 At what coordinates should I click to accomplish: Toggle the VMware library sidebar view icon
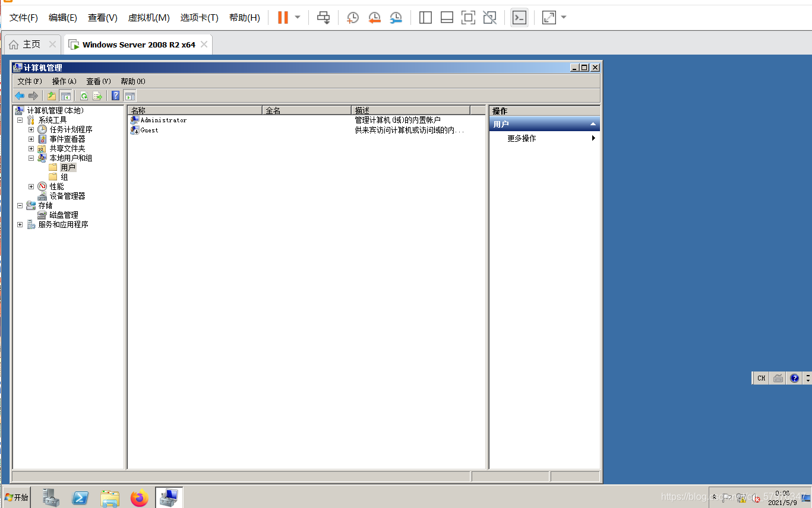click(x=425, y=18)
